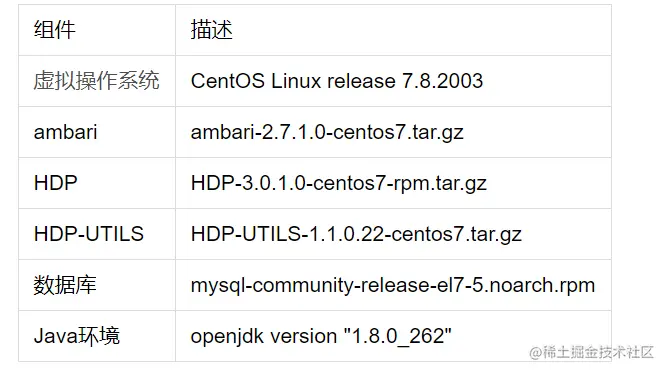
Task: Click the word Linux in the description
Action: tap(296, 81)
